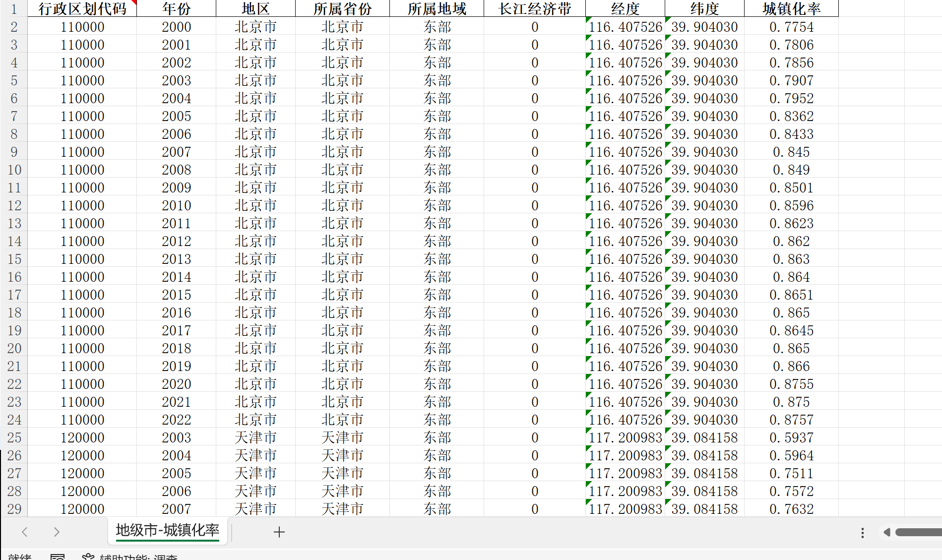The image size is (942, 560).
Task: Select row 15 via its row number
Action: pyautogui.click(x=14, y=259)
